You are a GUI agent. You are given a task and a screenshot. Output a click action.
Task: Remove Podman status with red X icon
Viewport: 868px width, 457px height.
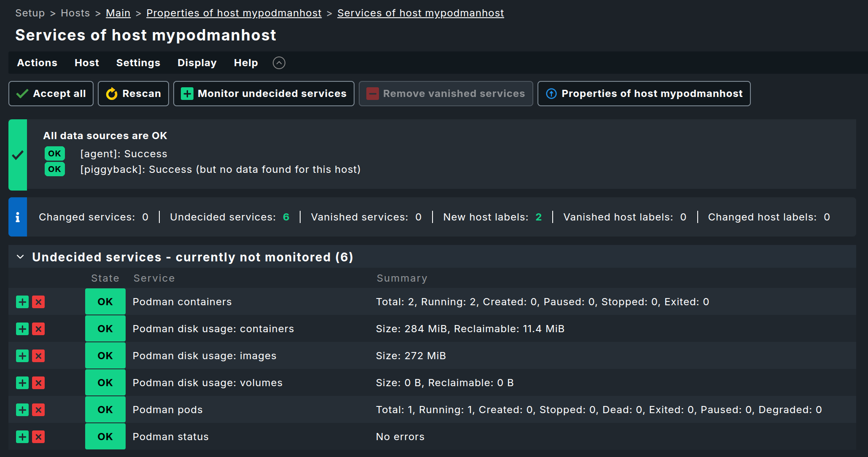[x=38, y=437]
